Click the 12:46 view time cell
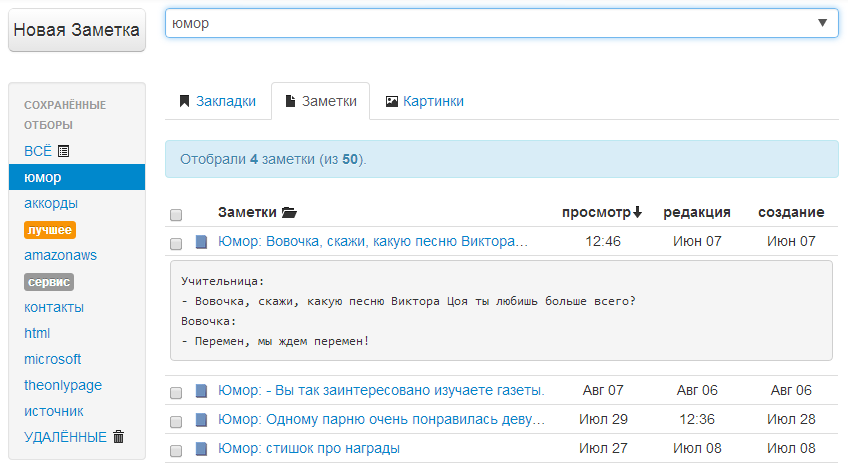This screenshot has width=848, height=470. (x=603, y=241)
